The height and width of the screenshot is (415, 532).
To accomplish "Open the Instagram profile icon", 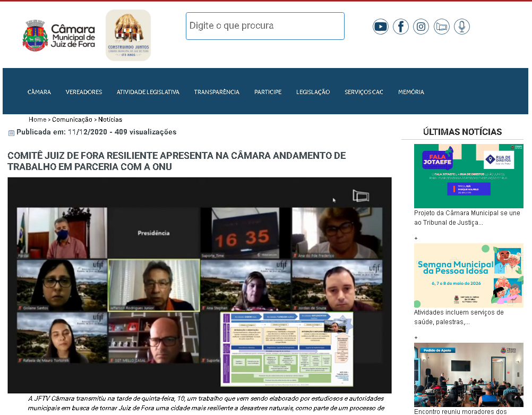I will point(421,27).
